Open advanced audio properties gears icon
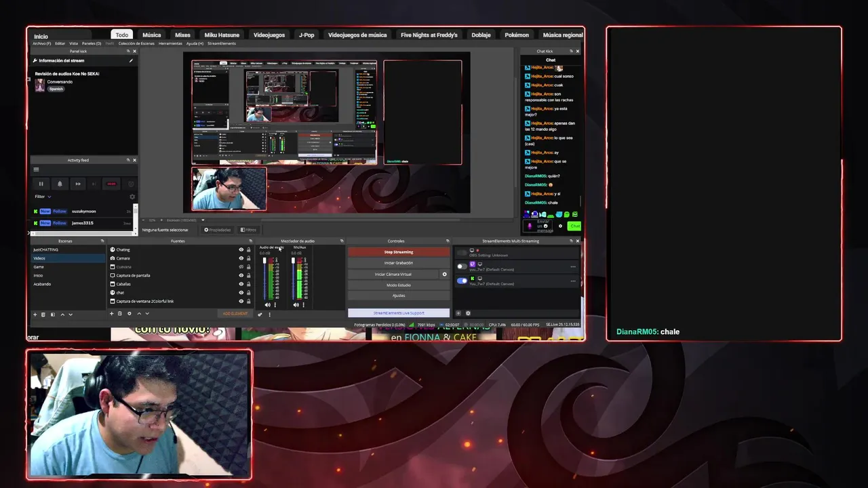868x488 pixels. click(260, 314)
